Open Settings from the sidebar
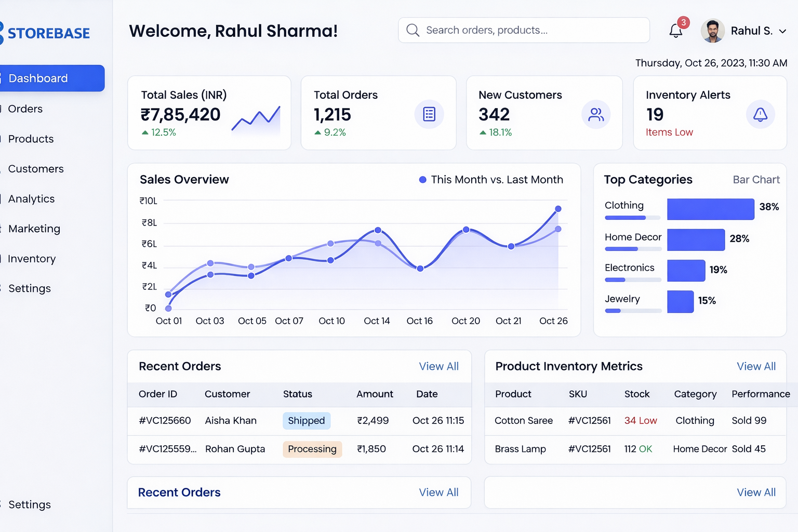The height and width of the screenshot is (532, 798). [x=29, y=288]
